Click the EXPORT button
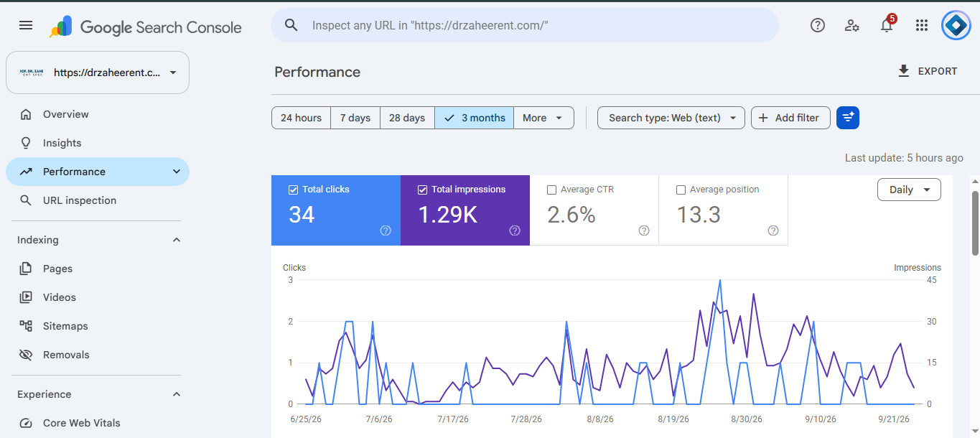 [928, 71]
